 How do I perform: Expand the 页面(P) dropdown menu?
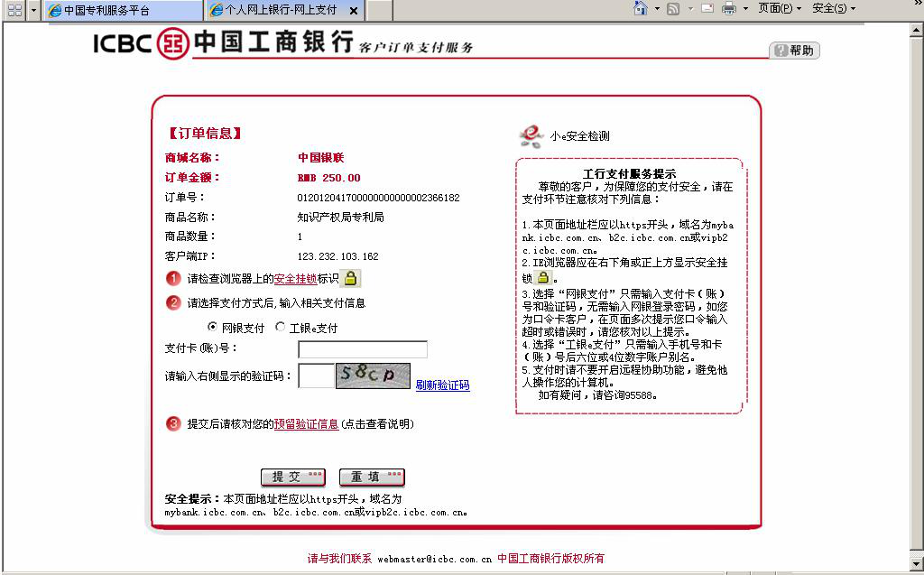780,9
